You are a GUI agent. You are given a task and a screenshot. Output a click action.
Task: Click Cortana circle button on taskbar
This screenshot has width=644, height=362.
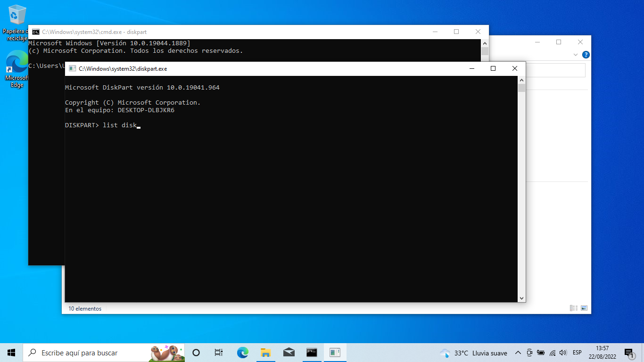196,353
